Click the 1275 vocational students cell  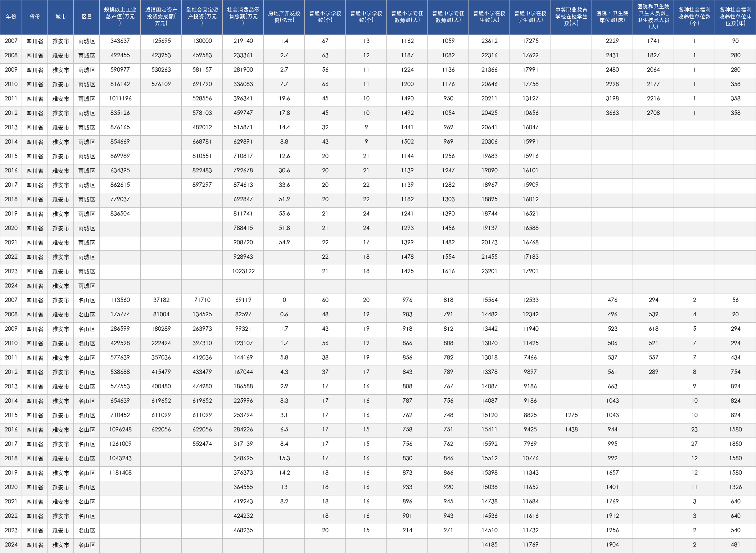[x=571, y=416]
